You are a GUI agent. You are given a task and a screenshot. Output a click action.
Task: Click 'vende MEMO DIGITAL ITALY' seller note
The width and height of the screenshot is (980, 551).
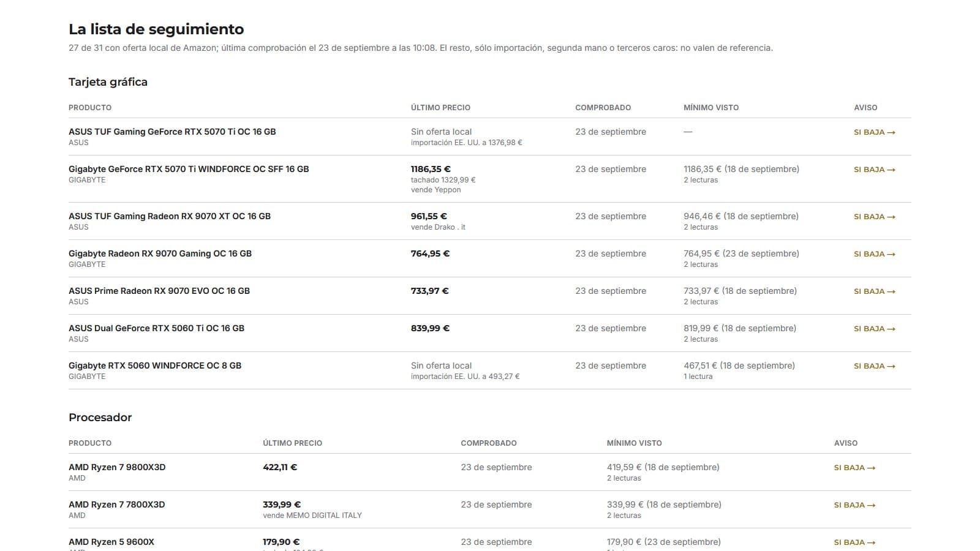click(x=312, y=515)
